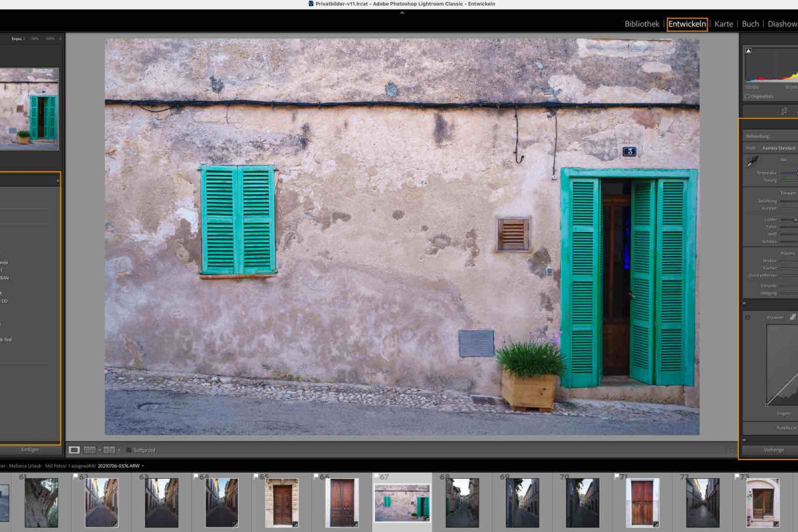Collapse the top panel with arrow
Screen dimensions: 798x532
coord(402,12)
